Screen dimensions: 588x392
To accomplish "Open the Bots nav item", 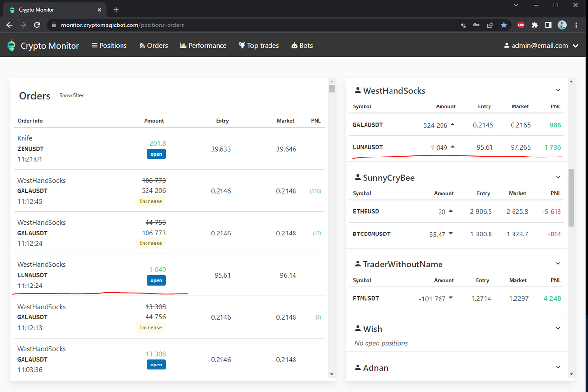I will 302,45.
